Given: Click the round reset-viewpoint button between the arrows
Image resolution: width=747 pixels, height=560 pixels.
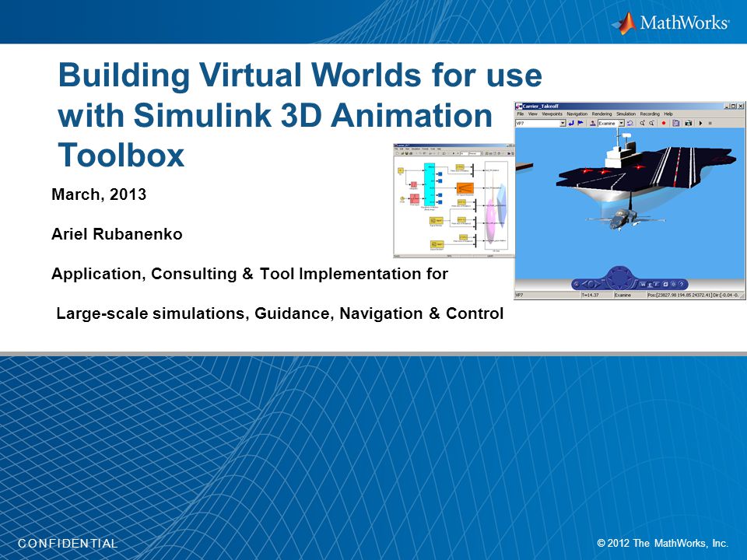Looking at the screenshot, I should point(591,285).
